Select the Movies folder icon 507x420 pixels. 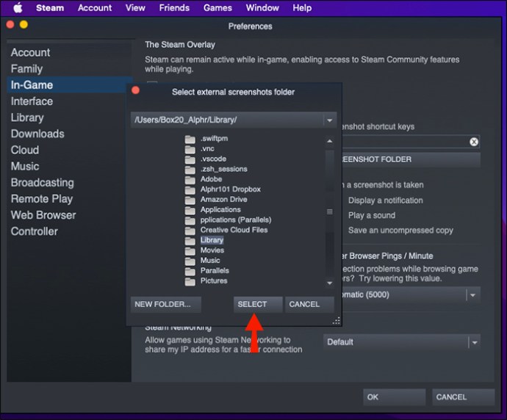point(190,250)
